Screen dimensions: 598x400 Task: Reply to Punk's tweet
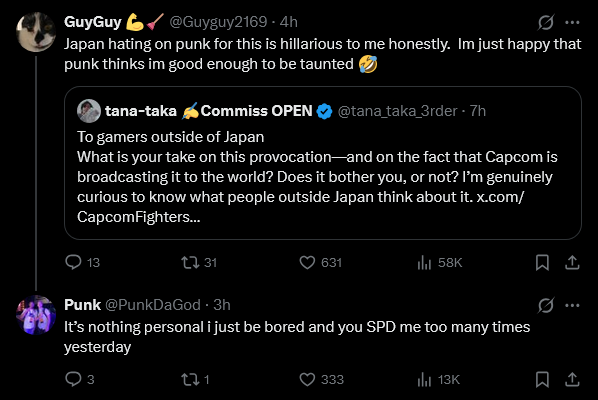coord(73,379)
